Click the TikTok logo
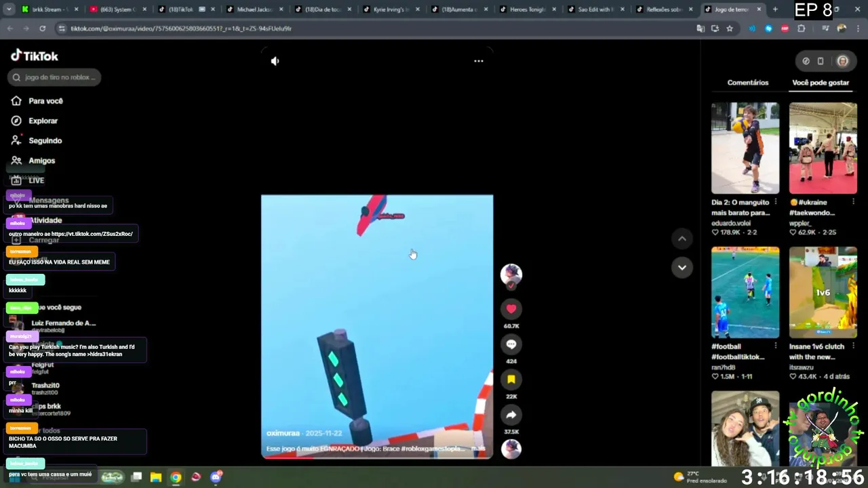 [x=35, y=56]
